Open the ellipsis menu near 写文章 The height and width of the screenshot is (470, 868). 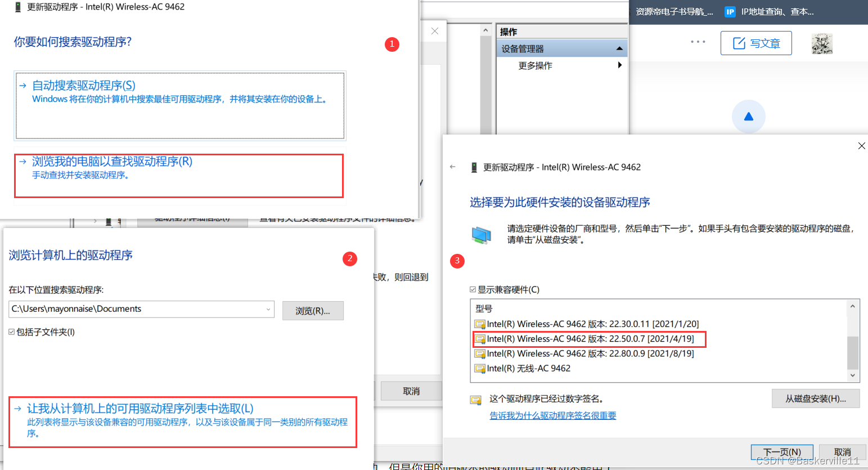698,41
